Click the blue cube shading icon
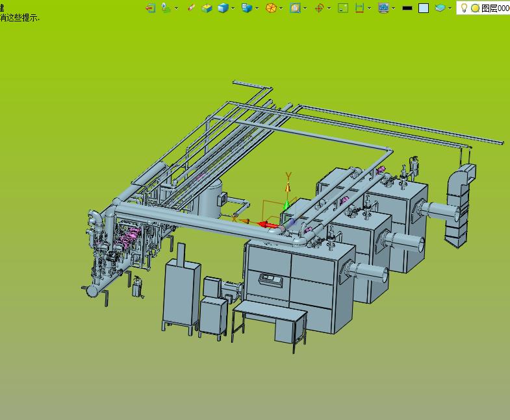510x420 pixels. [223, 8]
